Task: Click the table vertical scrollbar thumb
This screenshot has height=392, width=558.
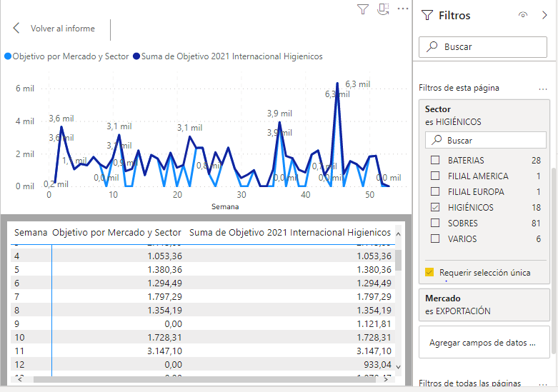Action: click(398, 260)
